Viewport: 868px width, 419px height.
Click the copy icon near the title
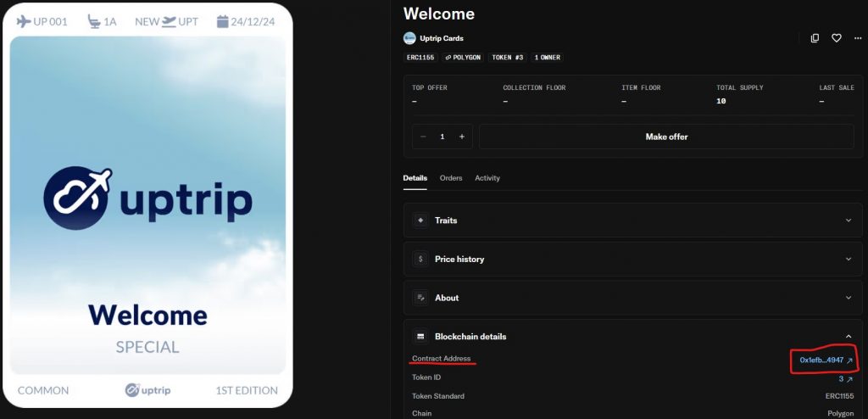[x=815, y=38]
